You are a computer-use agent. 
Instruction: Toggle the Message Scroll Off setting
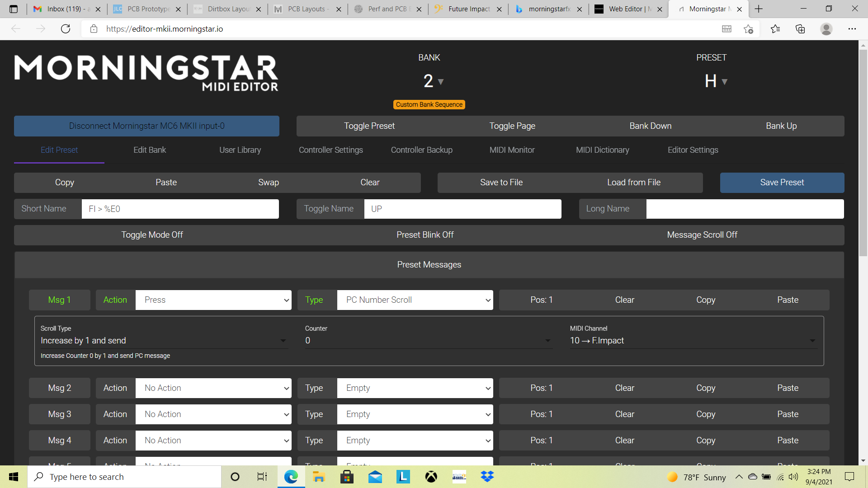(702, 235)
